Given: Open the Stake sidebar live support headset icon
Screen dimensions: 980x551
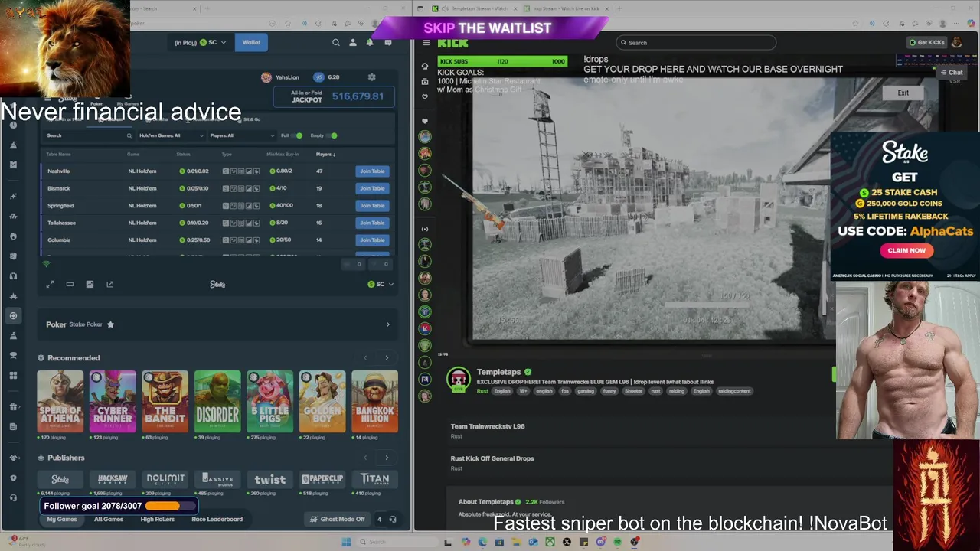Looking at the screenshot, I should pos(13,498).
